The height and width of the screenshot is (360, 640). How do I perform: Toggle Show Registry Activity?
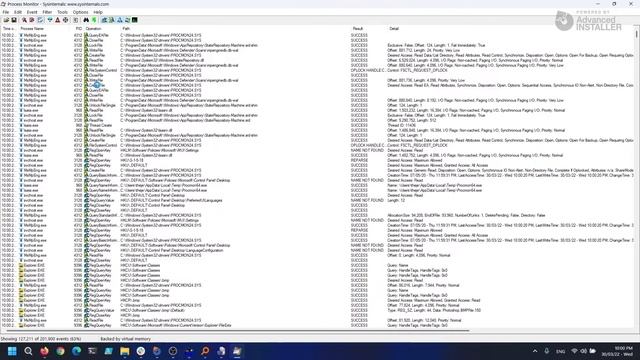104,20
